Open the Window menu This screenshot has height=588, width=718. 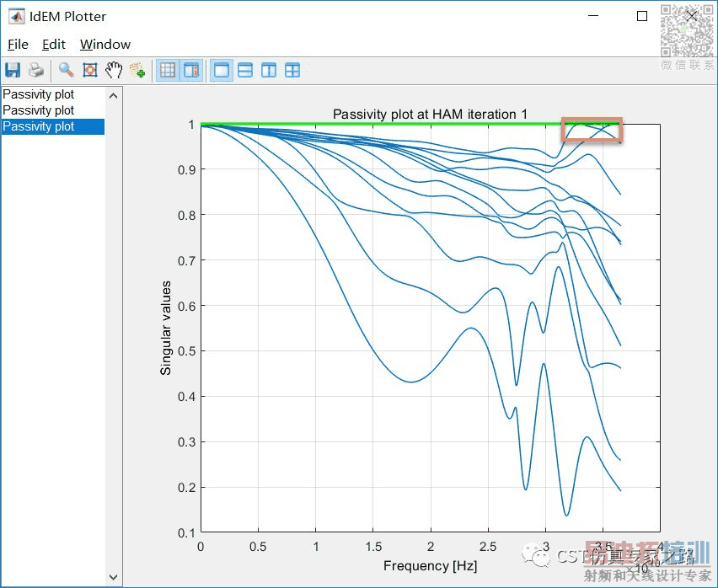click(x=105, y=45)
